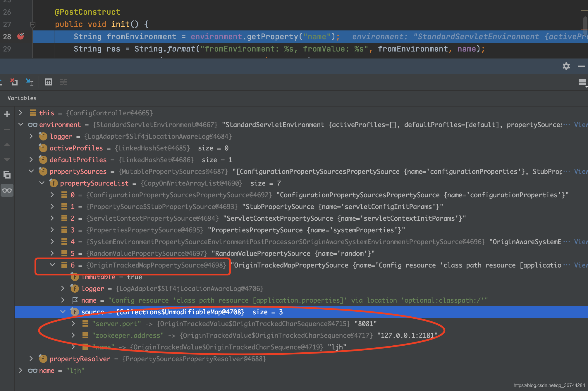Click View link on environment row
588x391 pixels.
[x=580, y=125]
